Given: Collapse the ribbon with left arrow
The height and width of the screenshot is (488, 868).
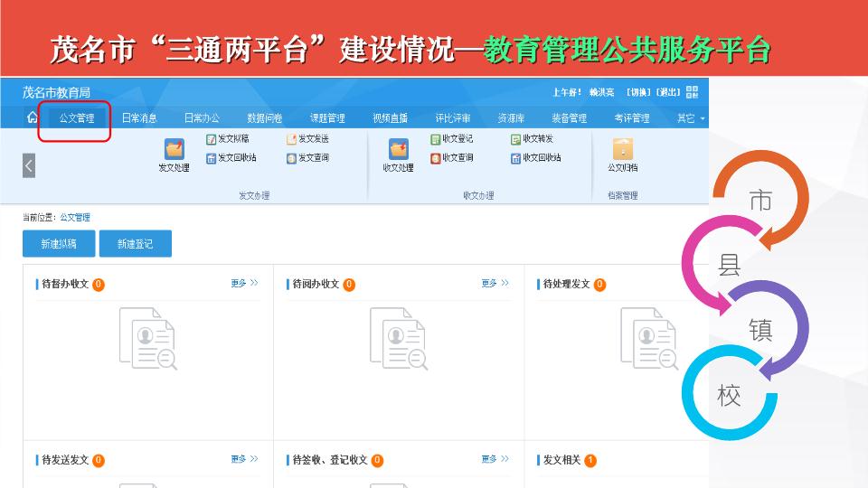Looking at the screenshot, I should 29,165.
